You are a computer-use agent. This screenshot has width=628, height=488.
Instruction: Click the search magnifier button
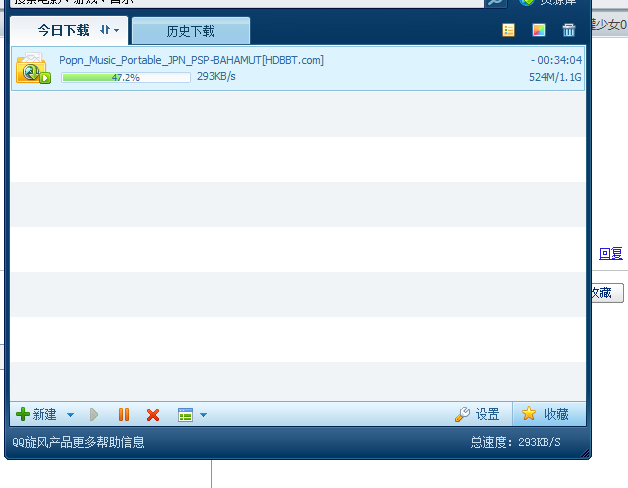pyautogui.click(x=496, y=2)
